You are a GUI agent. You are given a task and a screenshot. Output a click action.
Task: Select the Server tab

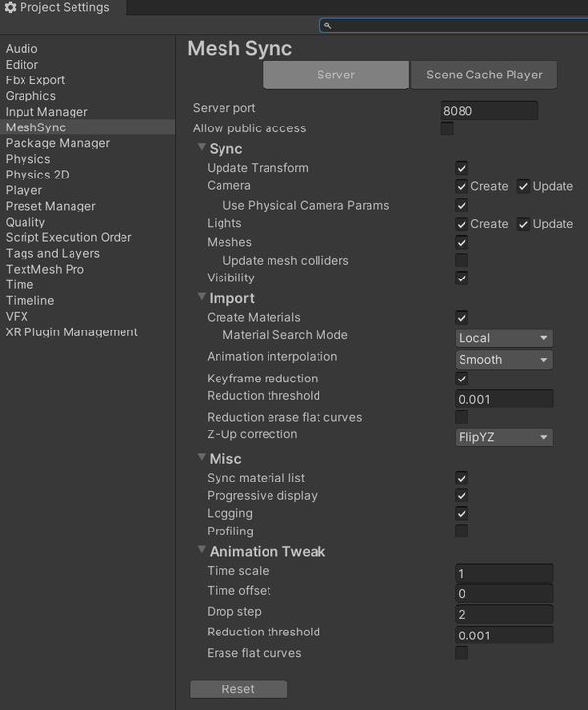(335, 75)
